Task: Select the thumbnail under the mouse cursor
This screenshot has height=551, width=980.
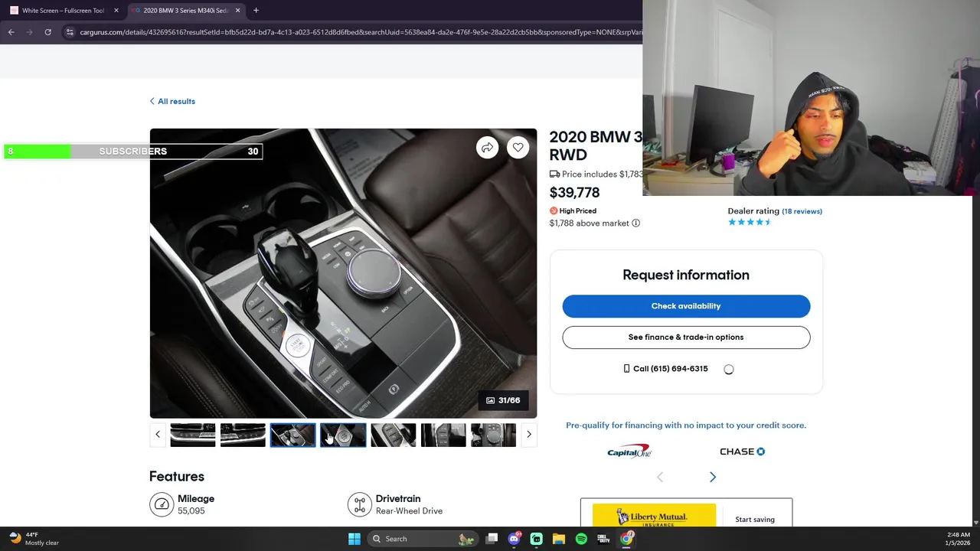Action: pos(343,435)
